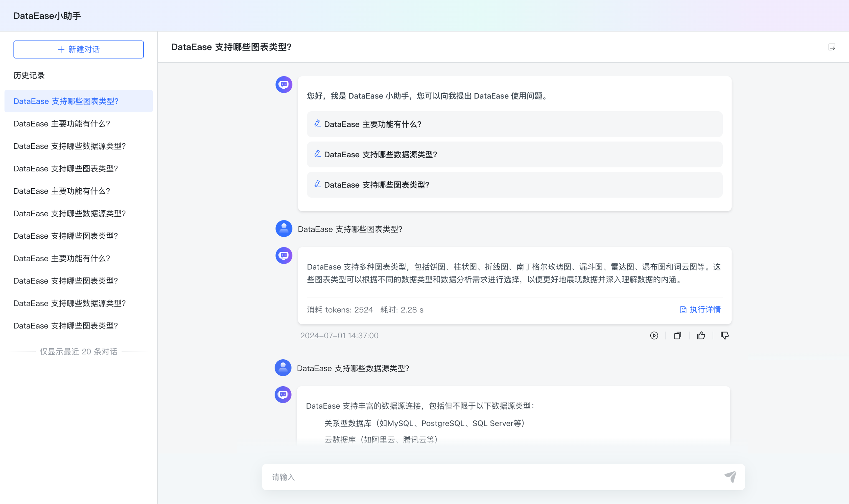Select the history entry DataEase 支持哪些数据源类型?

pos(70,146)
